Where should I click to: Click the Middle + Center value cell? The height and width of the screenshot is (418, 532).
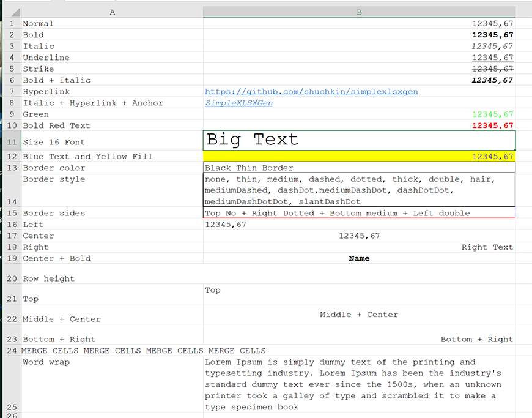(359, 315)
